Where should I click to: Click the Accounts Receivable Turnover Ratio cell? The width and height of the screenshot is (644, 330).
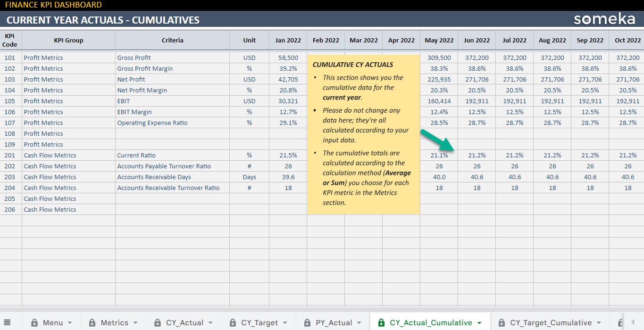pyautogui.click(x=172, y=188)
